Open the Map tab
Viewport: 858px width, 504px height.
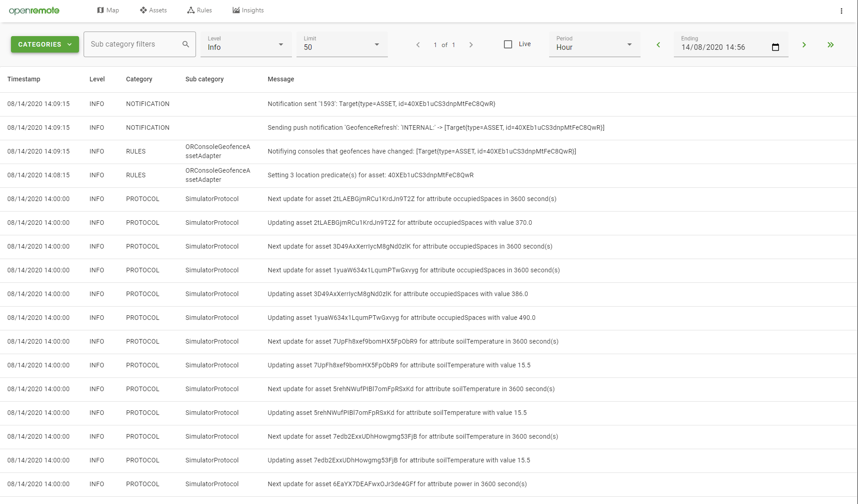pyautogui.click(x=108, y=10)
